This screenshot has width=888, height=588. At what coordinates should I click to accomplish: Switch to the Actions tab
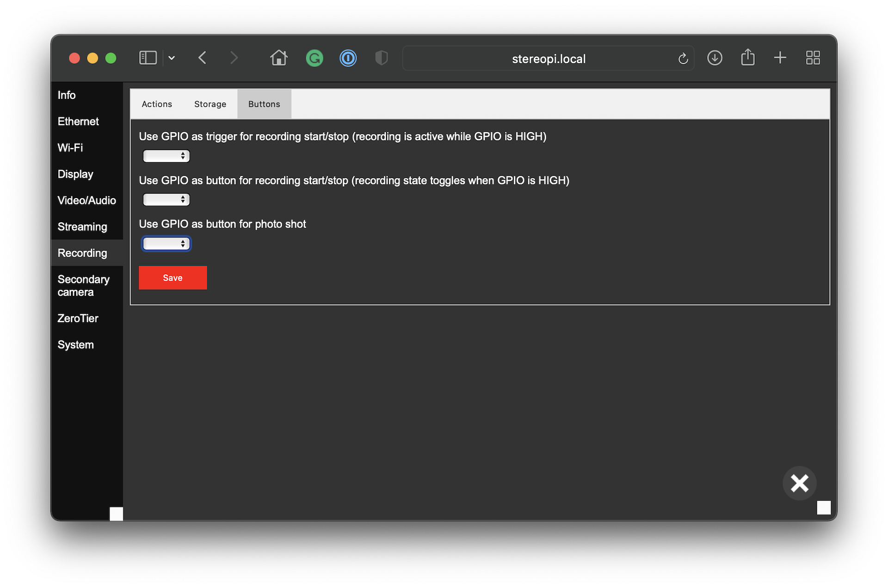157,104
